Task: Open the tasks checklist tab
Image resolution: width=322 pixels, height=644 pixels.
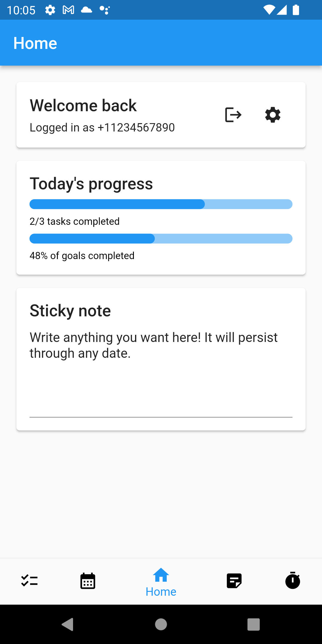Action: pos(29,581)
